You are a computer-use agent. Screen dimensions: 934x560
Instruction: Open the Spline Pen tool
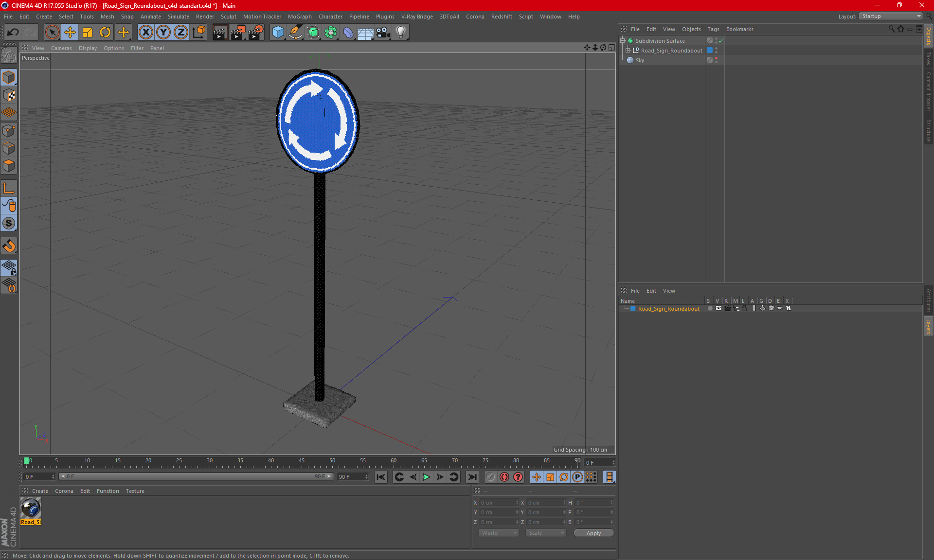pyautogui.click(x=295, y=33)
